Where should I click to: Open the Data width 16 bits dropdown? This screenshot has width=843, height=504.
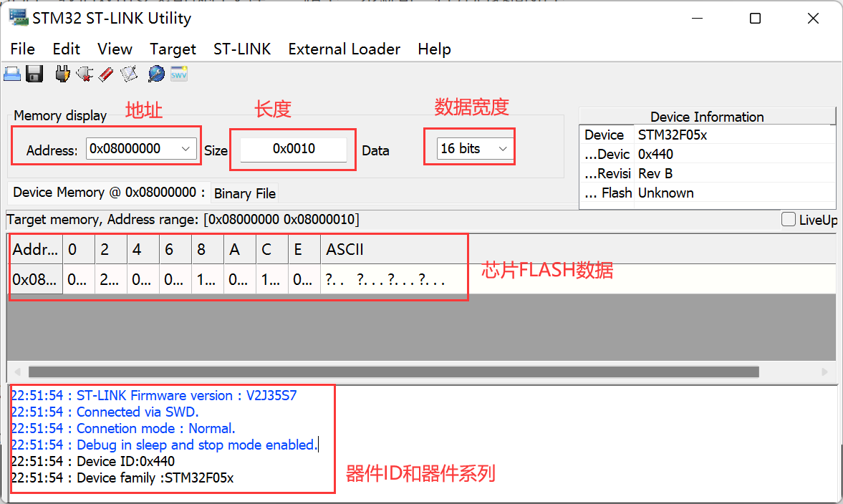[503, 149]
